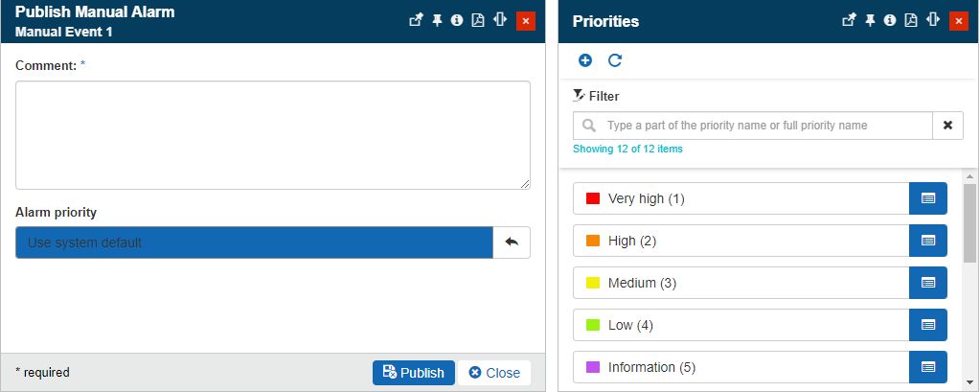980x392 pixels.
Task: Focus the Comment text area
Action: click(273, 135)
